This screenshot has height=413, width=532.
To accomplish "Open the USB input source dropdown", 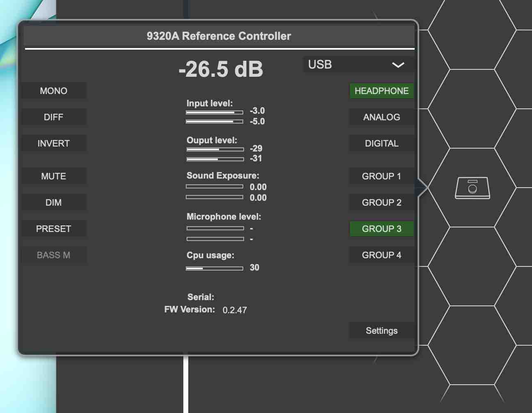I will tap(358, 64).
